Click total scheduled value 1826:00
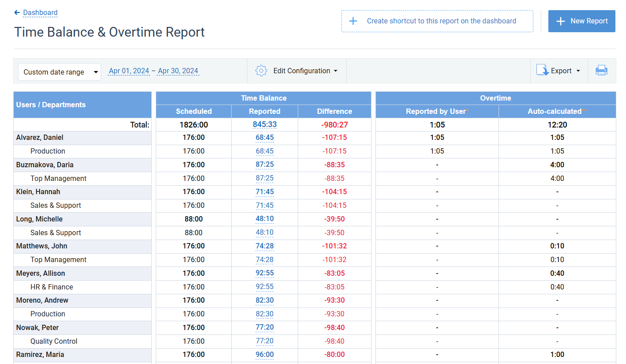 click(x=194, y=125)
